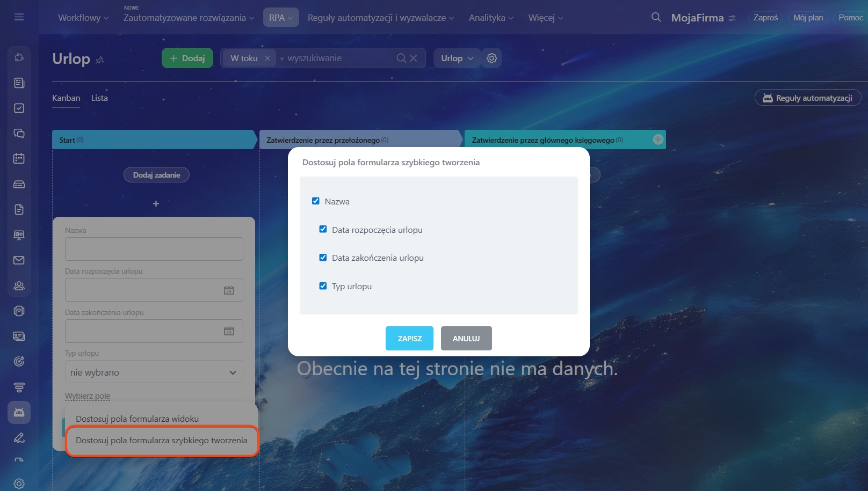The width and height of the screenshot is (868, 491).
Task: Expand the RPA menu
Action: (x=281, y=18)
